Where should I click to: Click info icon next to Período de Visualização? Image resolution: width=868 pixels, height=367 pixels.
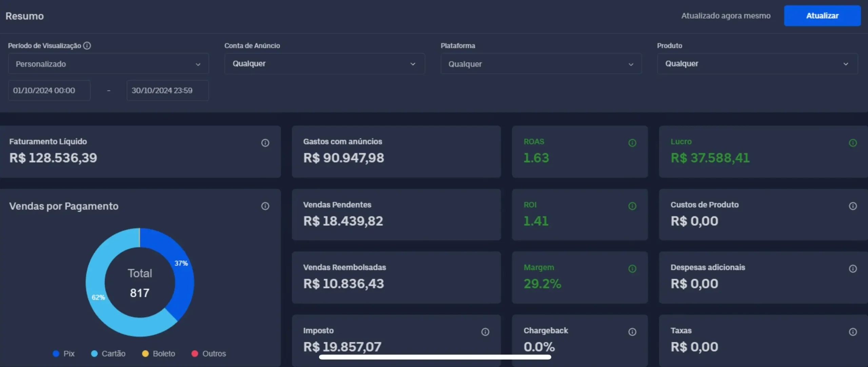(87, 45)
